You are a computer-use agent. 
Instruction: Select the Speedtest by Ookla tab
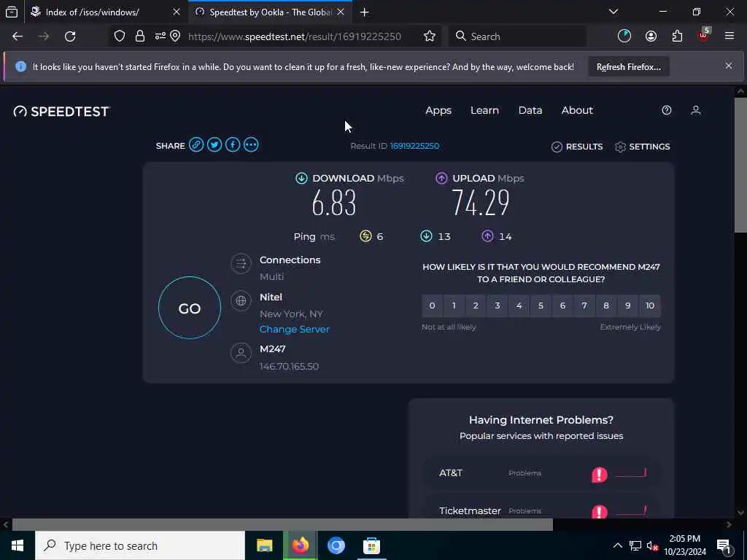click(270, 12)
